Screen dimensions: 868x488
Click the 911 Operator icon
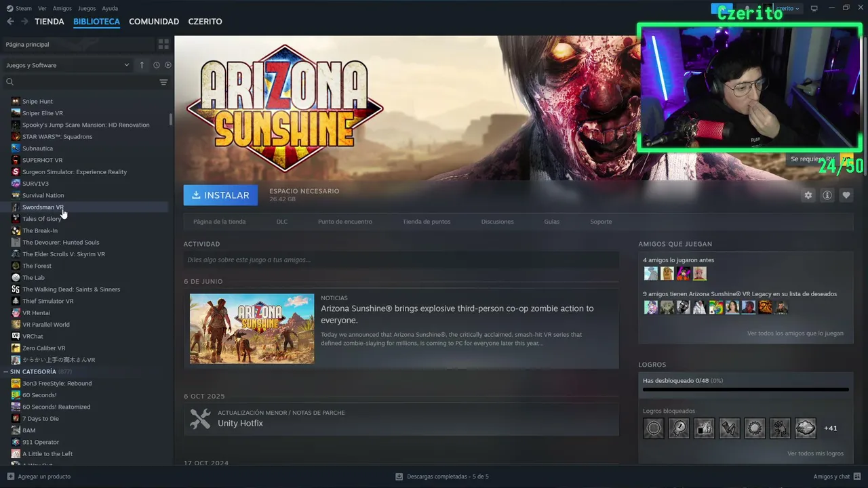(16, 443)
